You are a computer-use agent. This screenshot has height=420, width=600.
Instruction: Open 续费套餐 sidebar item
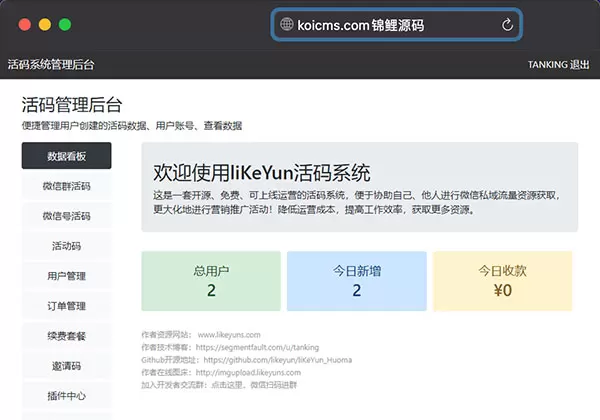[x=67, y=336]
